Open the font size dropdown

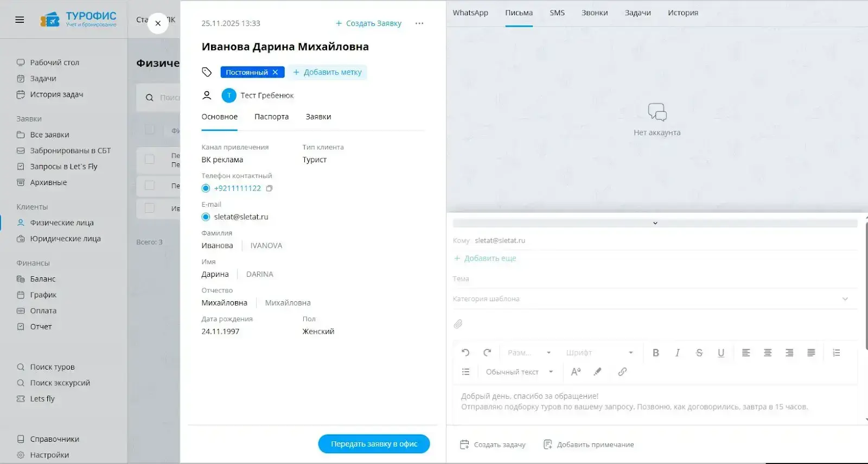[x=529, y=353]
